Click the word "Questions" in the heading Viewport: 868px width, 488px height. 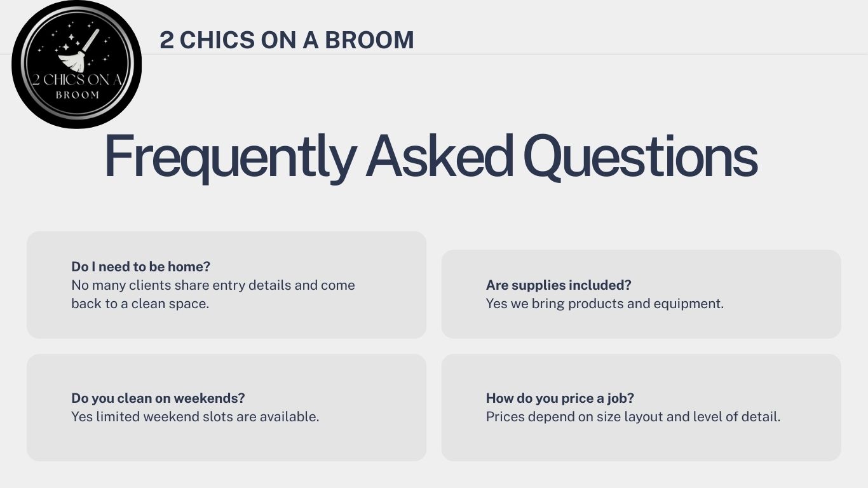click(641, 156)
